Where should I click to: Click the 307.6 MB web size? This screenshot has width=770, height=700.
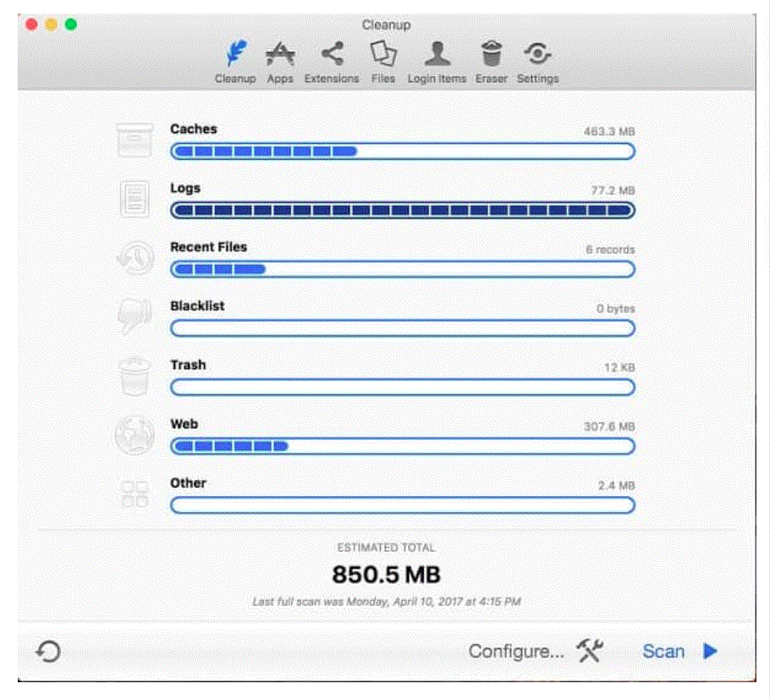pyautogui.click(x=609, y=427)
